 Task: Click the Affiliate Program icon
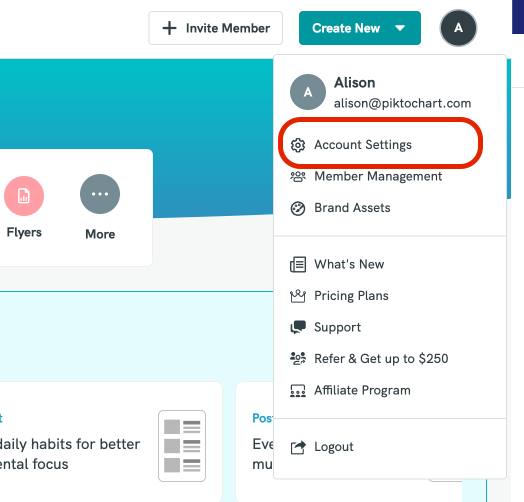click(x=297, y=390)
